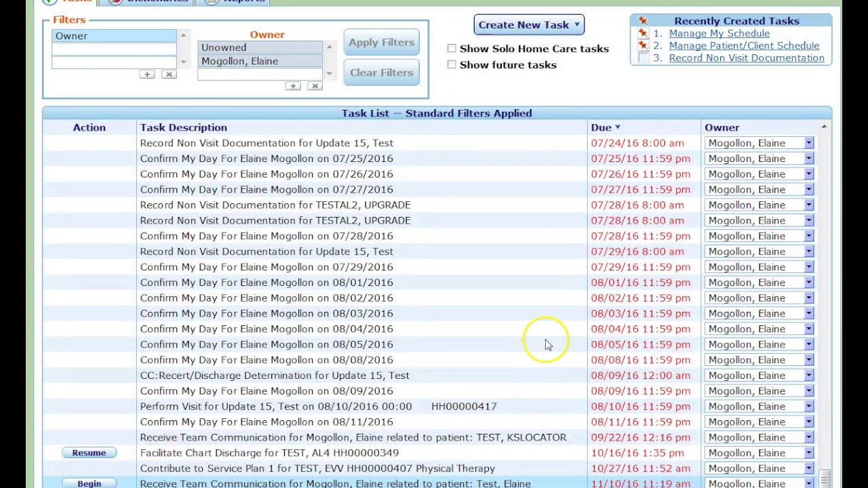Select Unowned in the Owner value list
Screen dimensions: 868x488
coord(260,47)
